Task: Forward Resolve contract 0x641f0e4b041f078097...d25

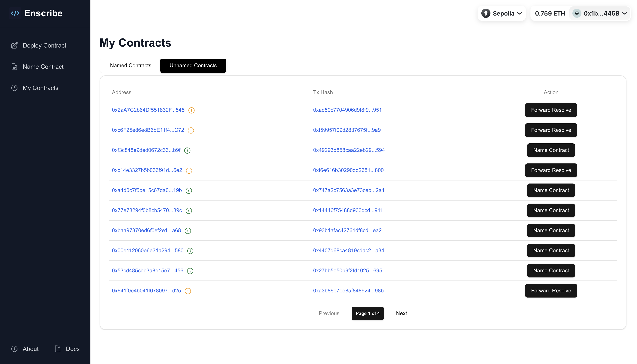Action: (551, 291)
